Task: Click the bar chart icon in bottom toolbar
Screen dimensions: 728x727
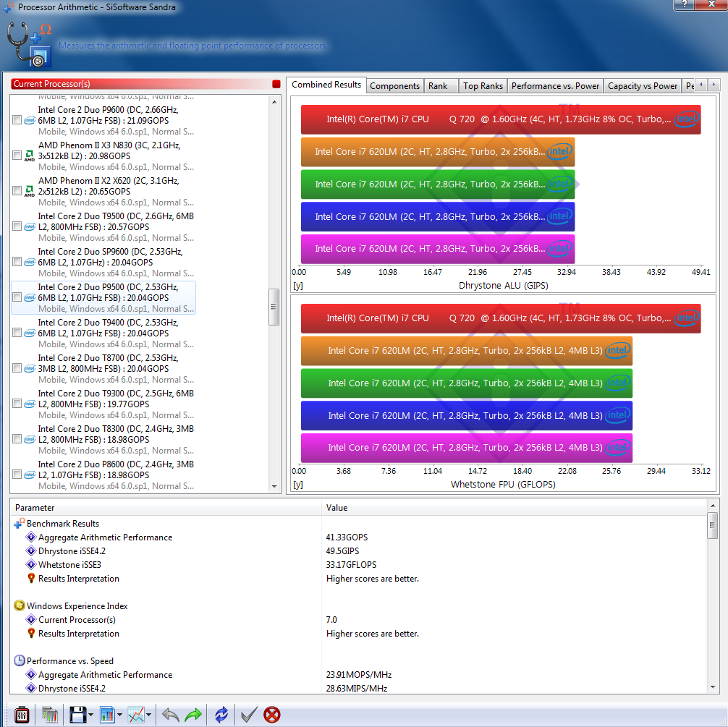Action: point(107,715)
